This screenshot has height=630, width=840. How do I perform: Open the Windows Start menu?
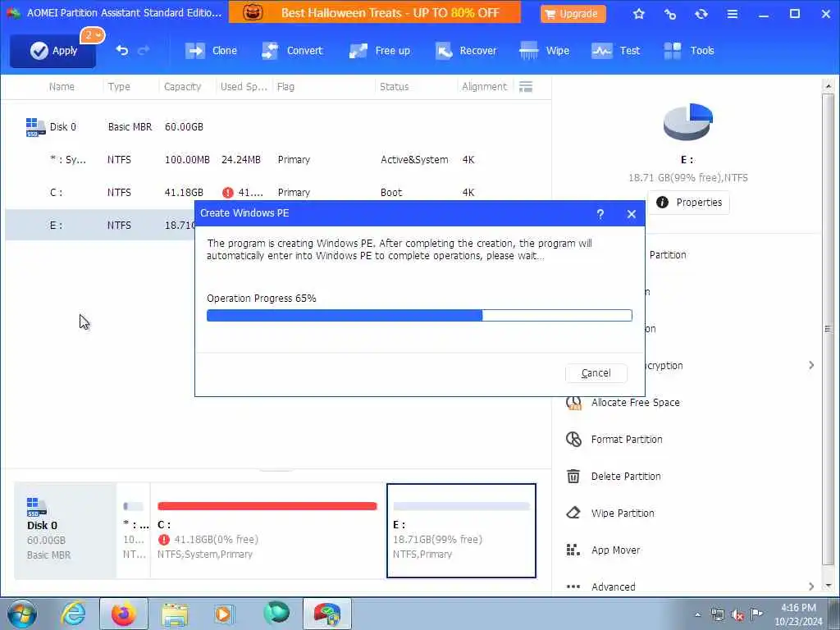(22, 614)
